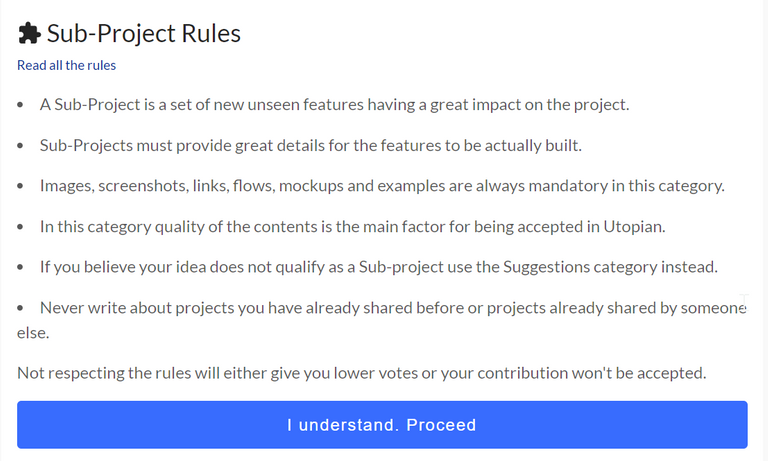Click the bullet dot before Never write about
This screenshot has width=768, height=461.
click(x=20, y=308)
